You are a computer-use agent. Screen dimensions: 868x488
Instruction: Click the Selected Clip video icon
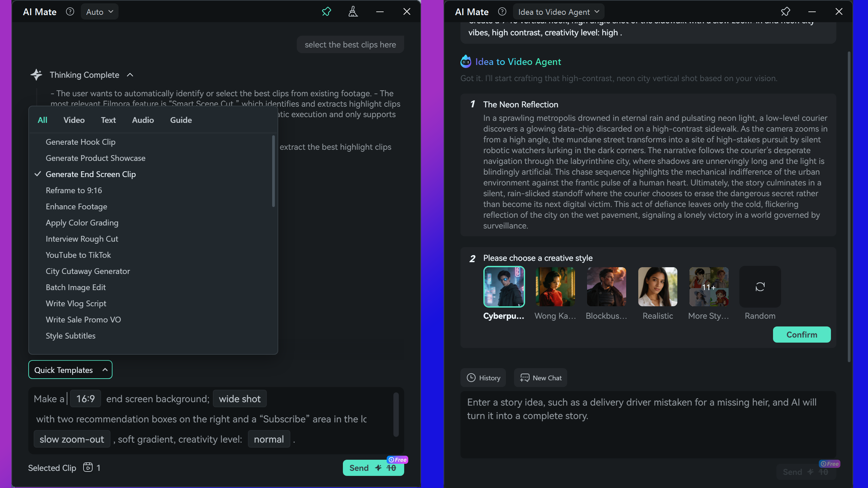(x=88, y=467)
